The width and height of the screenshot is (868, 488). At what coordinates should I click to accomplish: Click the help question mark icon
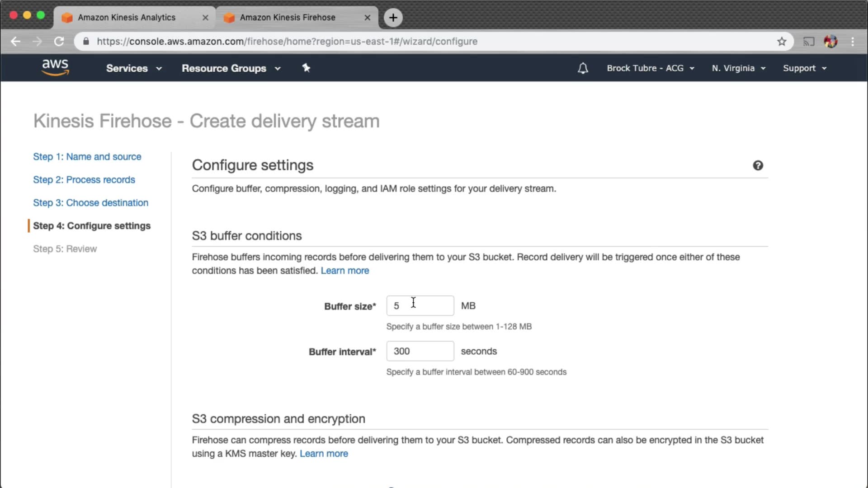click(758, 165)
